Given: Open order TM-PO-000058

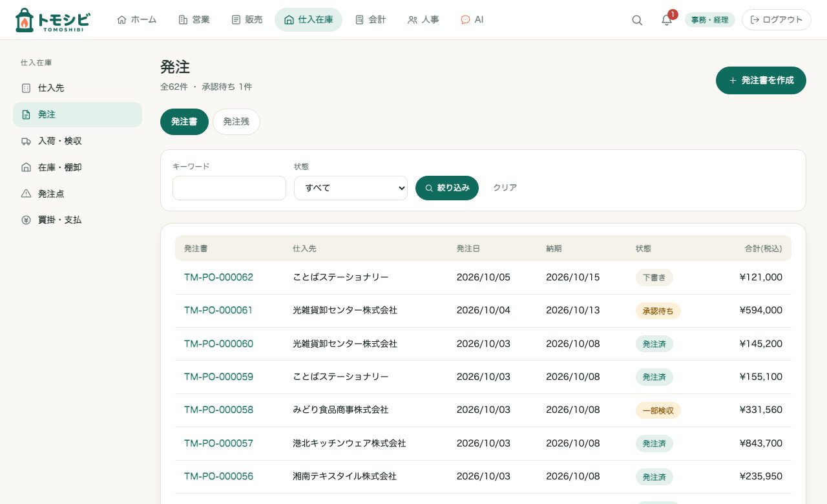Looking at the screenshot, I should (218, 410).
